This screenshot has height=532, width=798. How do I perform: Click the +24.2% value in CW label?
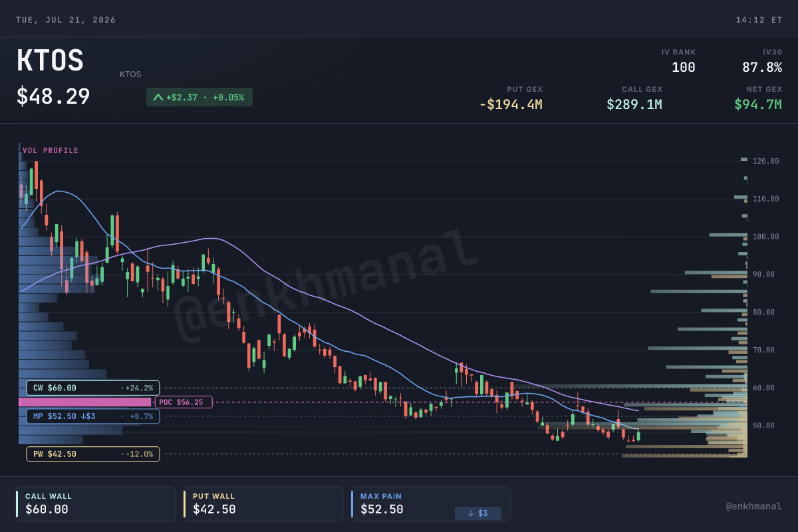point(138,388)
